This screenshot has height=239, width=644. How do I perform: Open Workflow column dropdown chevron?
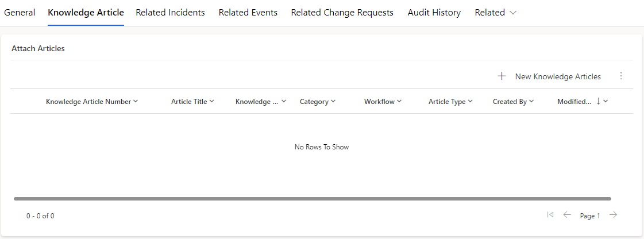pyautogui.click(x=399, y=102)
